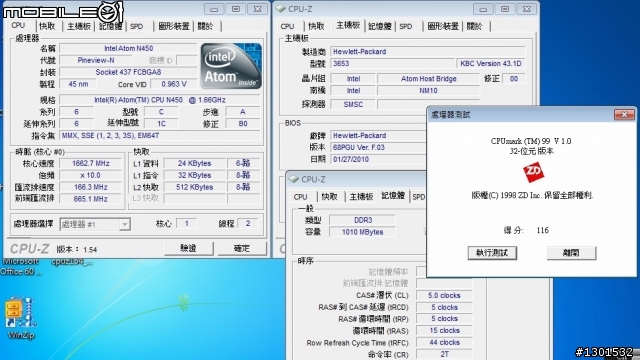Viewport: 640px width, 360px height.
Task: Click BIOS version 68PGU Ver. F.03
Action: 378,147
